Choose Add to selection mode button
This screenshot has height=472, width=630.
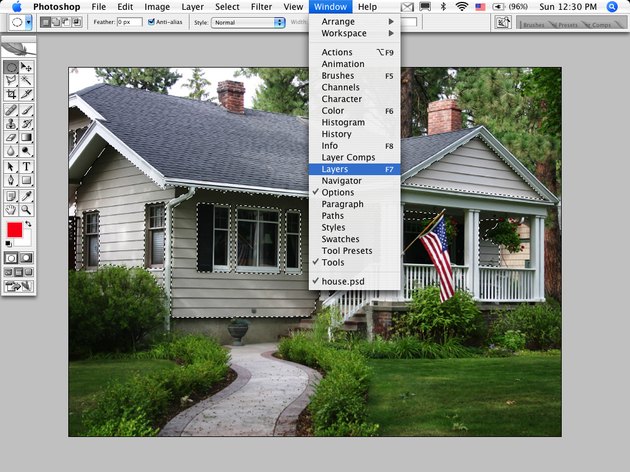click(x=55, y=22)
